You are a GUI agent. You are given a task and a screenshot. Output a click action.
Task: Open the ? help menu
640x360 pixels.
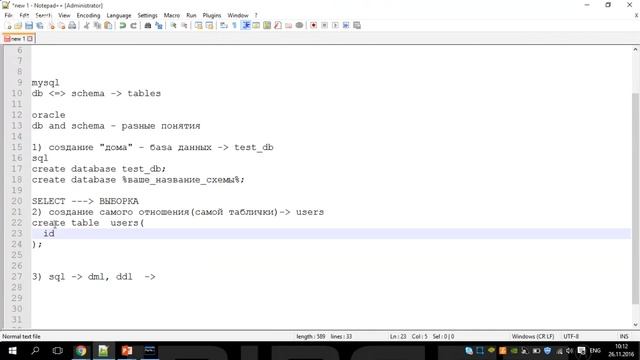coord(256,15)
